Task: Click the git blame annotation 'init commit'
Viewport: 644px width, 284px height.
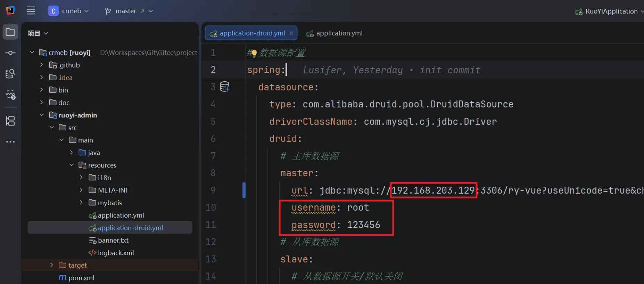Action: [450, 70]
